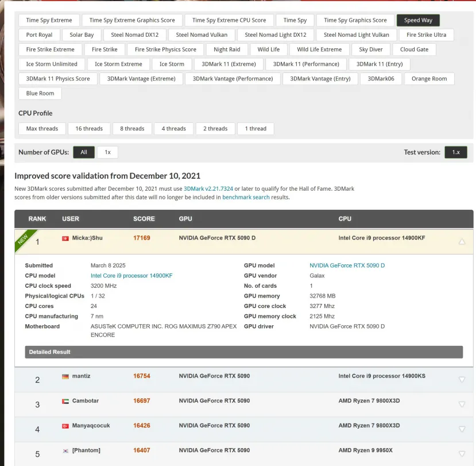Viewport: 476px width, 466px height.
Task: Choose the Max threads CPU Profile option
Action: pyautogui.click(x=42, y=129)
